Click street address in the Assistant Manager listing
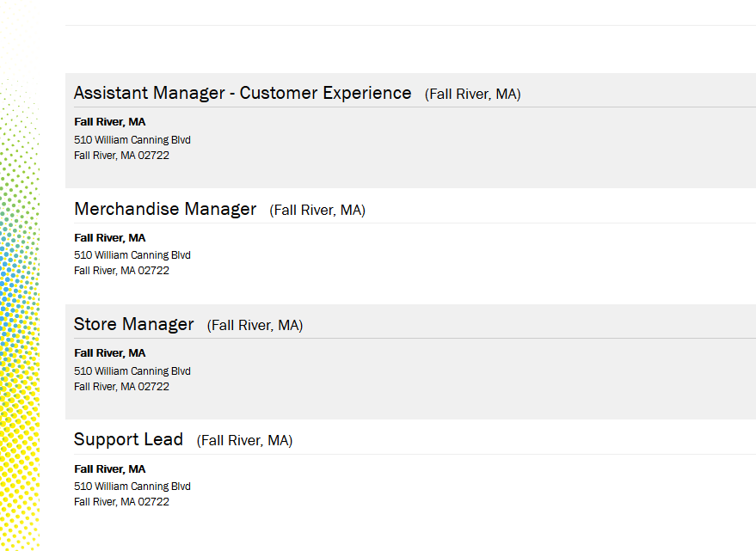The width and height of the screenshot is (756, 551). pyautogui.click(x=132, y=139)
